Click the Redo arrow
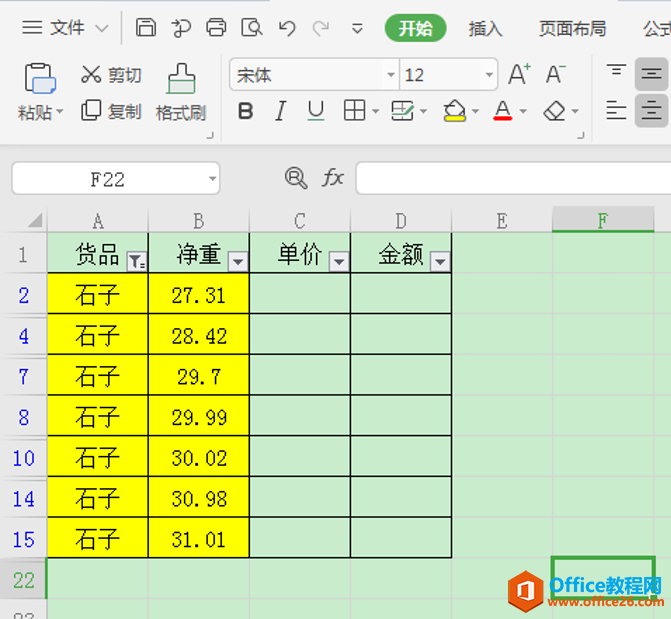Viewport: 671px width, 619px height. click(x=321, y=28)
